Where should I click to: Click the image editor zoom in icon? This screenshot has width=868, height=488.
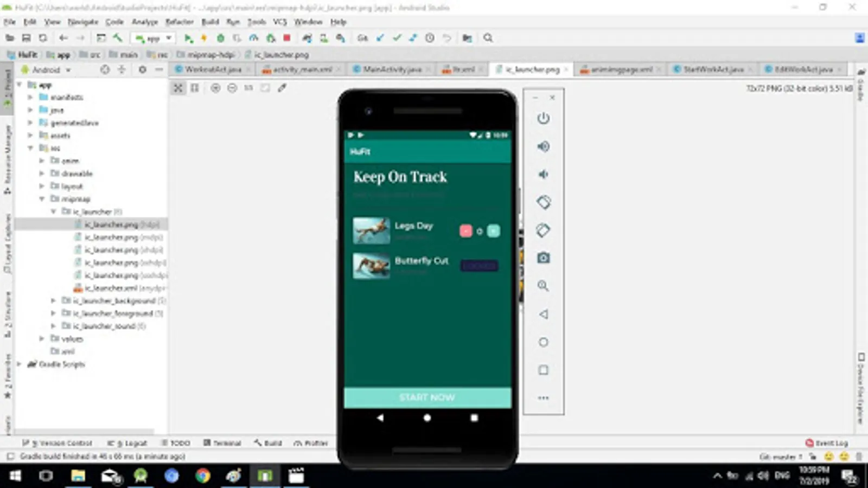[215, 88]
